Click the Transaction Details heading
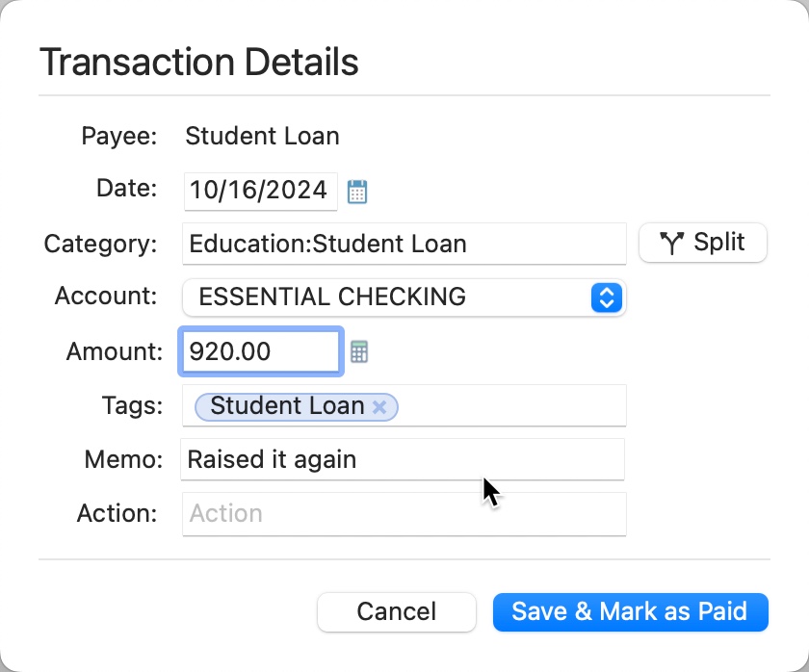The image size is (809, 672). tap(198, 63)
